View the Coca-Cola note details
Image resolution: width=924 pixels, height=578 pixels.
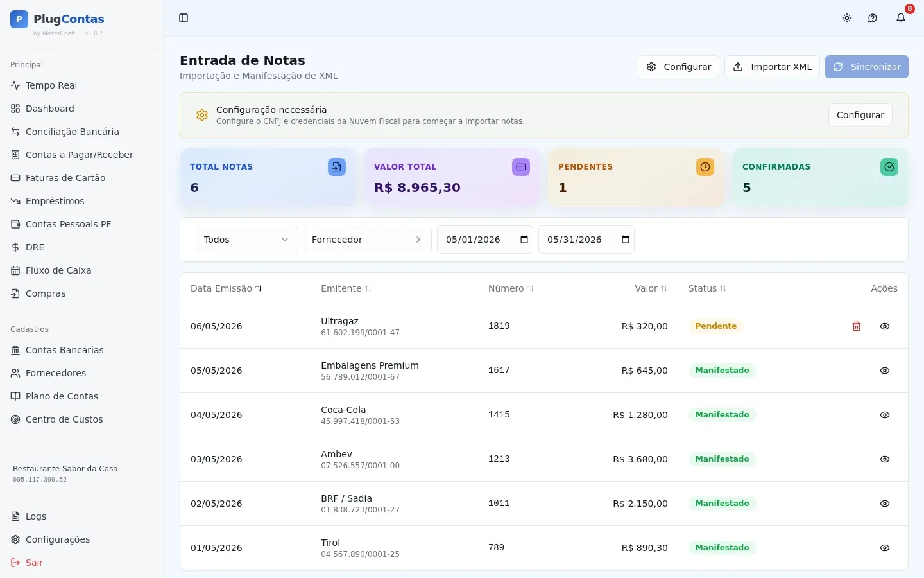pos(885,415)
